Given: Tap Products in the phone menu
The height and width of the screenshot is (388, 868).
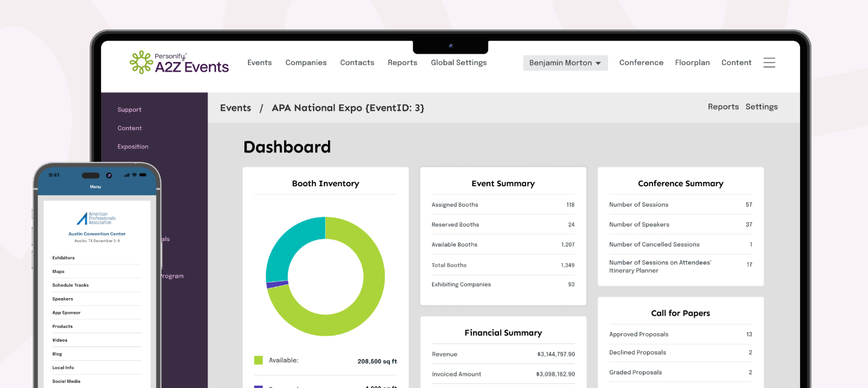Looking at the screenshot, I should coord(96,327).
